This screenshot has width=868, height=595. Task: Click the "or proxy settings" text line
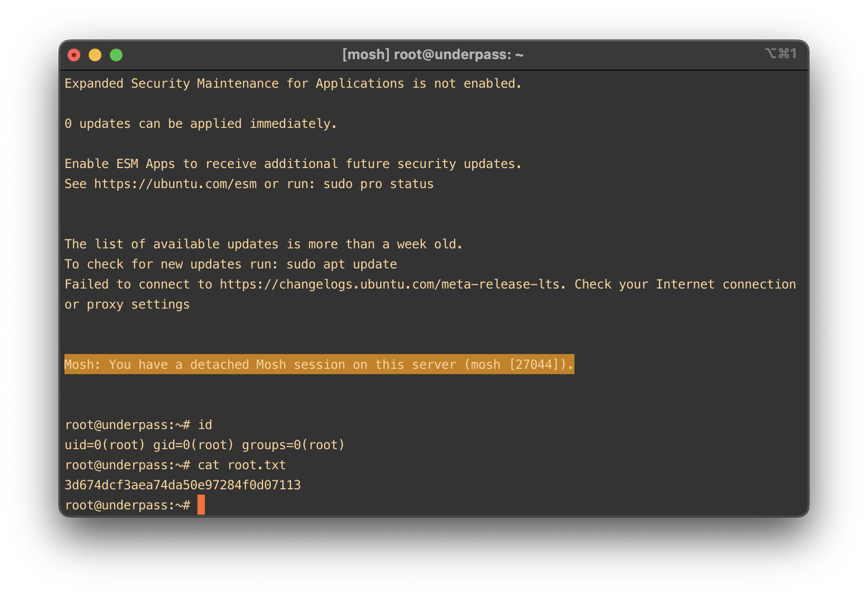click(127, 304)
